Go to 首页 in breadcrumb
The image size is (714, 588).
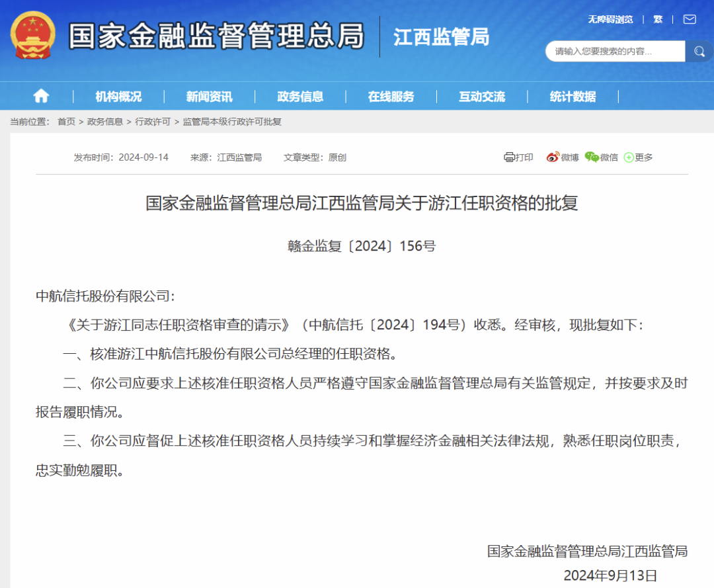pos(66,122)
